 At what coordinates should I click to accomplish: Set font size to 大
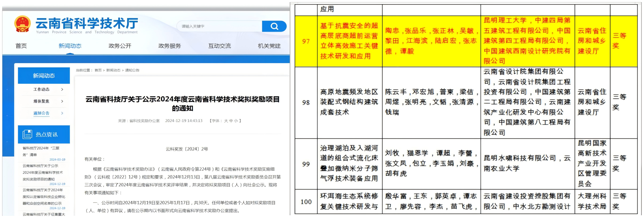(x=226, y=121)
